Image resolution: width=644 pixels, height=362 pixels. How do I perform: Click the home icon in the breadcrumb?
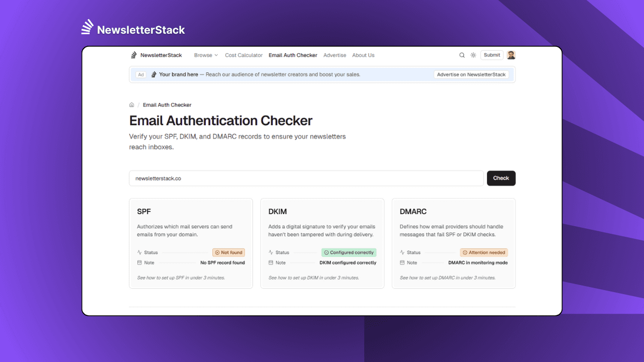(131, 105)
